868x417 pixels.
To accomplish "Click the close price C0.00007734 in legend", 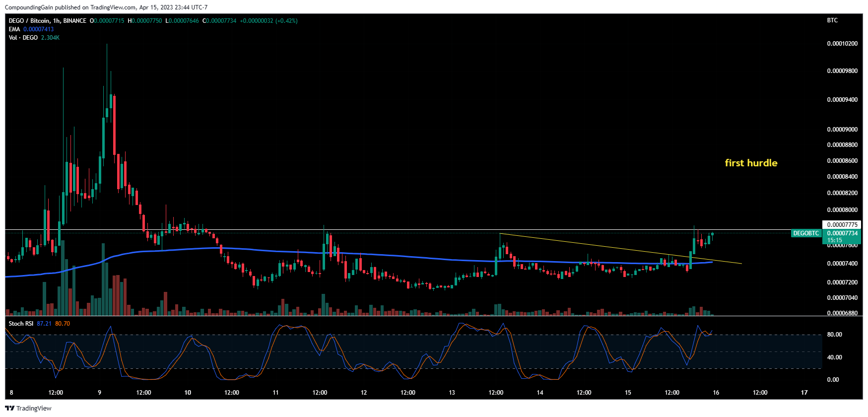I will [219, 21].
